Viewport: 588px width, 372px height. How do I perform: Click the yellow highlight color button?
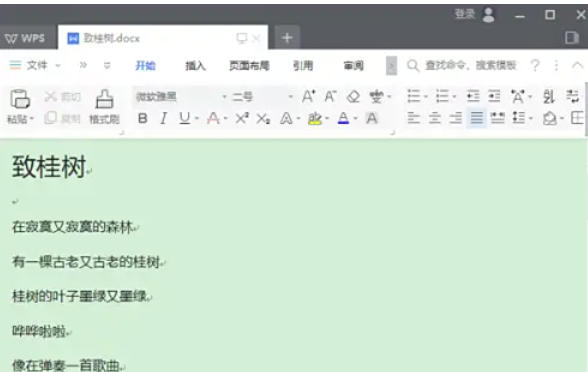coord(315,118)
